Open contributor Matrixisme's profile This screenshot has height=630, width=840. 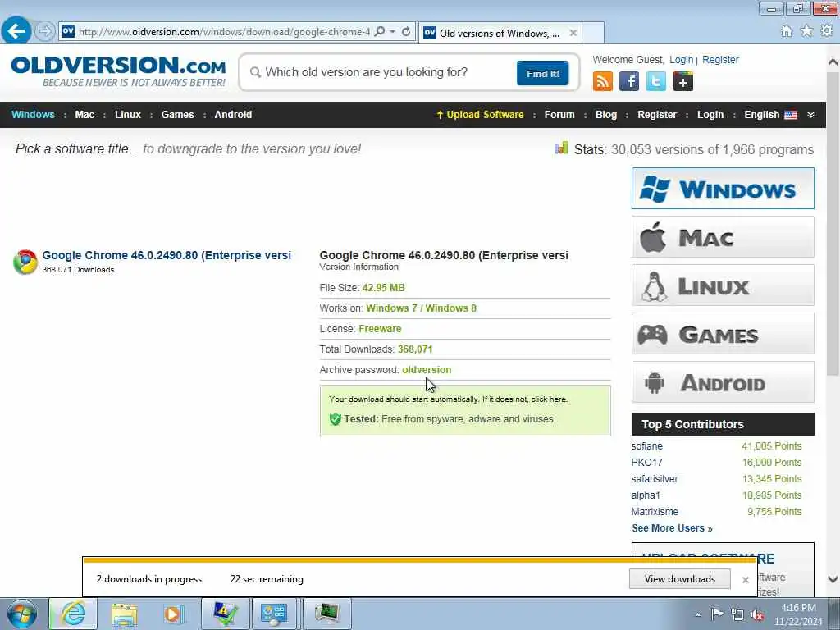[655, 512]
